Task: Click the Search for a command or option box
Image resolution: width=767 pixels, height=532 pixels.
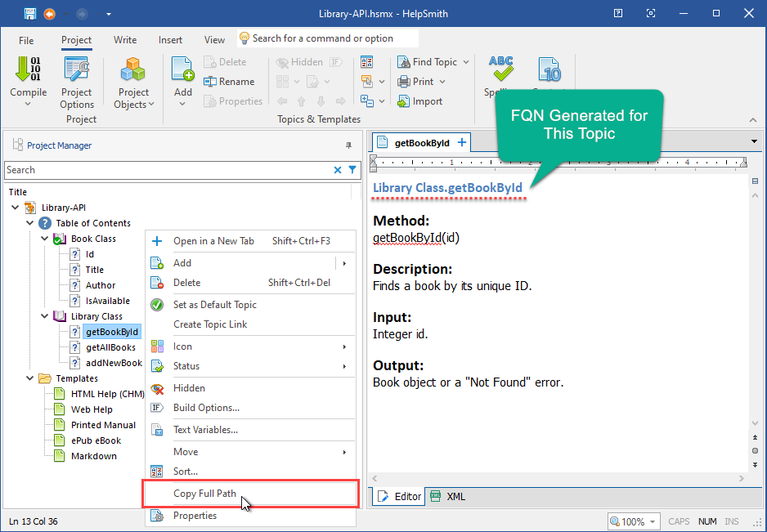Action: (x=328, y=38)
